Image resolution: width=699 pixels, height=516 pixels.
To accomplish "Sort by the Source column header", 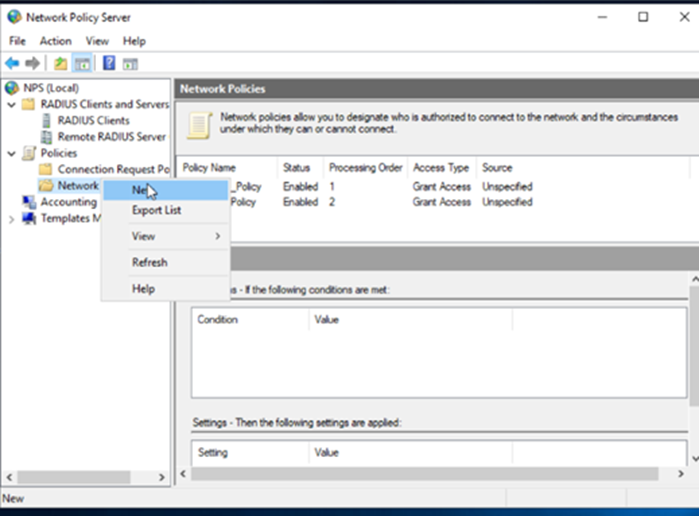I will pos(583,168).
